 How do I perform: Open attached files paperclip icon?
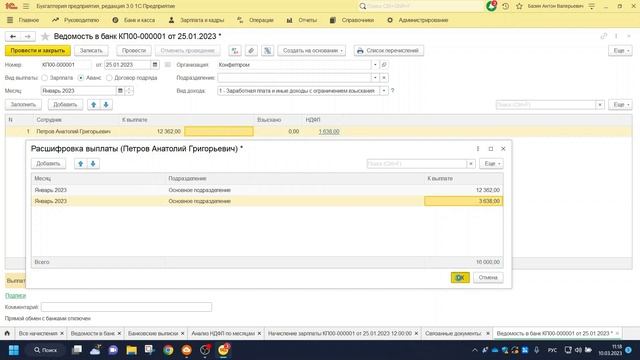(251, 51)
